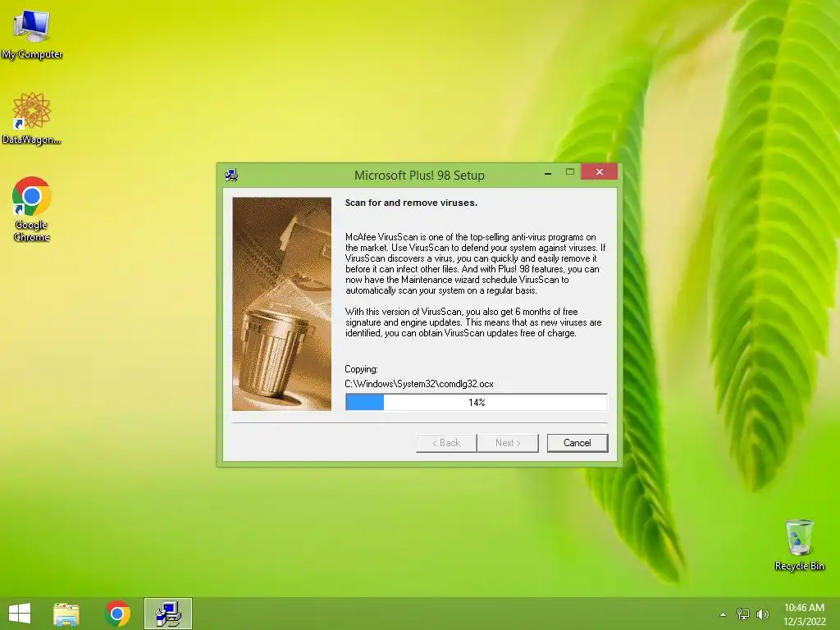Click the Microsoft Plus! 98 Setup title

coord(419,176)
